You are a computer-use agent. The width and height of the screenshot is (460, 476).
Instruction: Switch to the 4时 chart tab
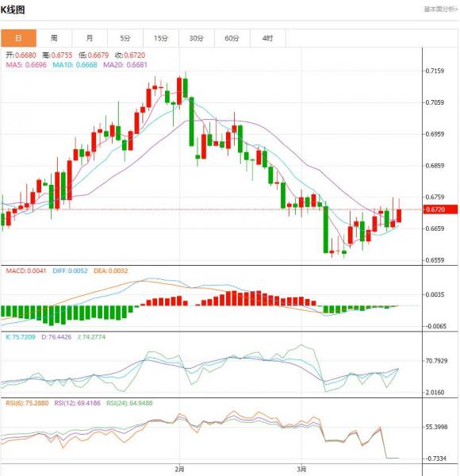coord(267,38)
